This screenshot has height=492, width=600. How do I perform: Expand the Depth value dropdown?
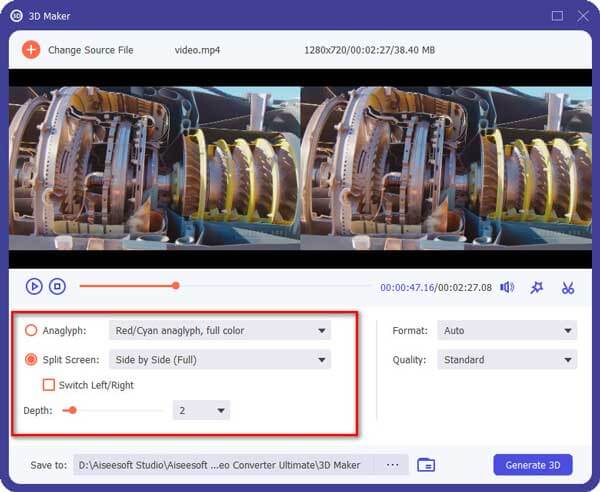(202, 410)
